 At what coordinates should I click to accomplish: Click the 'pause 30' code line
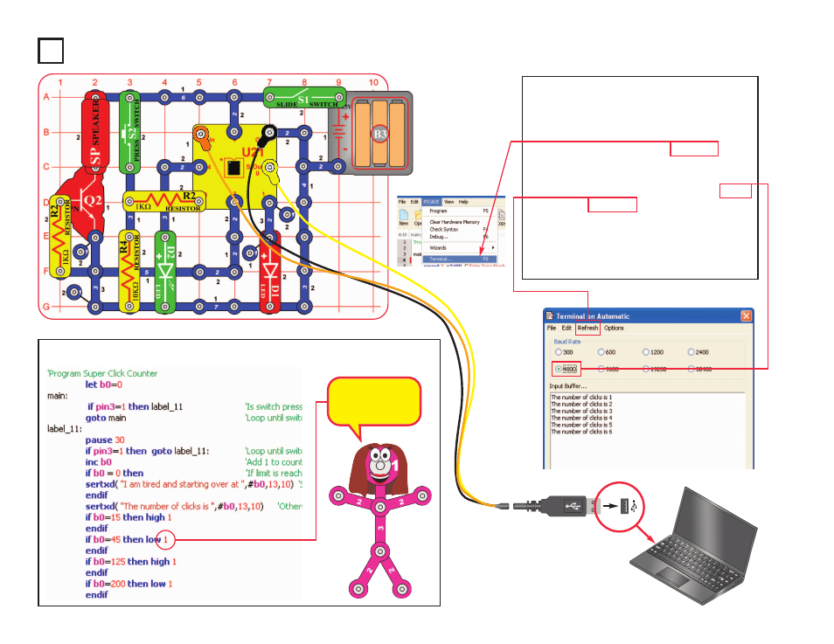[105, 440]
